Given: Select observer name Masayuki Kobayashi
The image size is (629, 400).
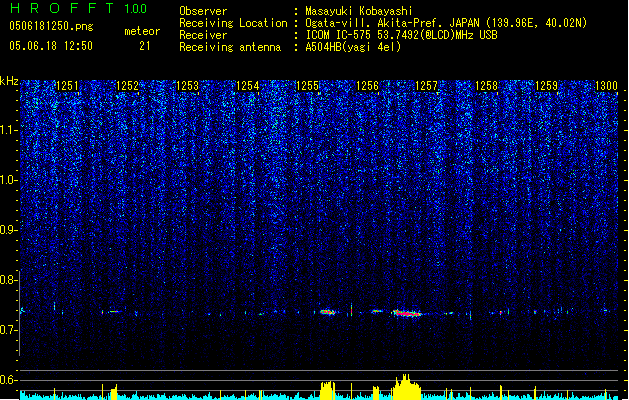Looking at the screenshot, I should point(359,11).
